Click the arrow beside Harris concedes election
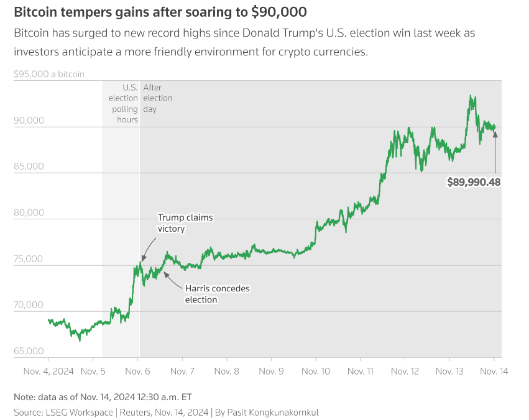Image resolution: width=529 pixels, height=420 pixels. coord(170,278)
